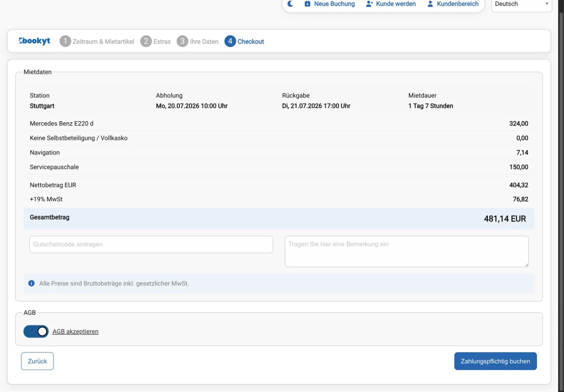This screenshot has height=392, width=564.
Task: Switch off the AGB akzeptieren toggle
Action: (36, 331)
